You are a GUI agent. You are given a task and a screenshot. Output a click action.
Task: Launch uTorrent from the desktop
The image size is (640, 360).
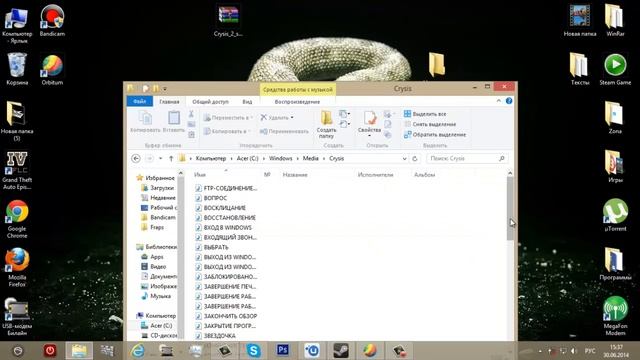coord(615,215)
